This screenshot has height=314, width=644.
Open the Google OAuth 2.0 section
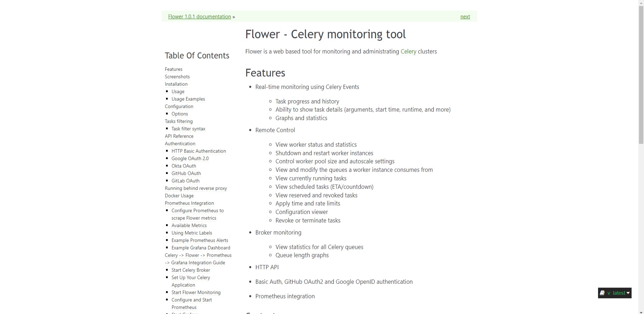[x=190, y=159]
